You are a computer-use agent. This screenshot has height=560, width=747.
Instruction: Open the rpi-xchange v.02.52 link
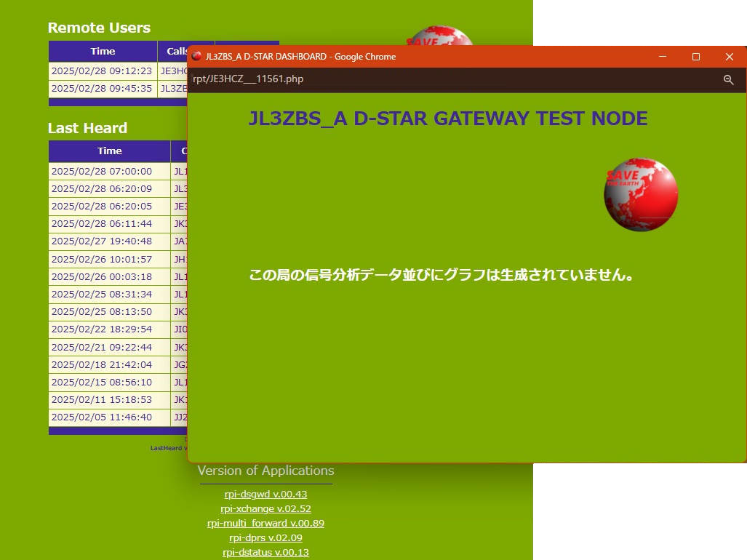coord(265,509)
